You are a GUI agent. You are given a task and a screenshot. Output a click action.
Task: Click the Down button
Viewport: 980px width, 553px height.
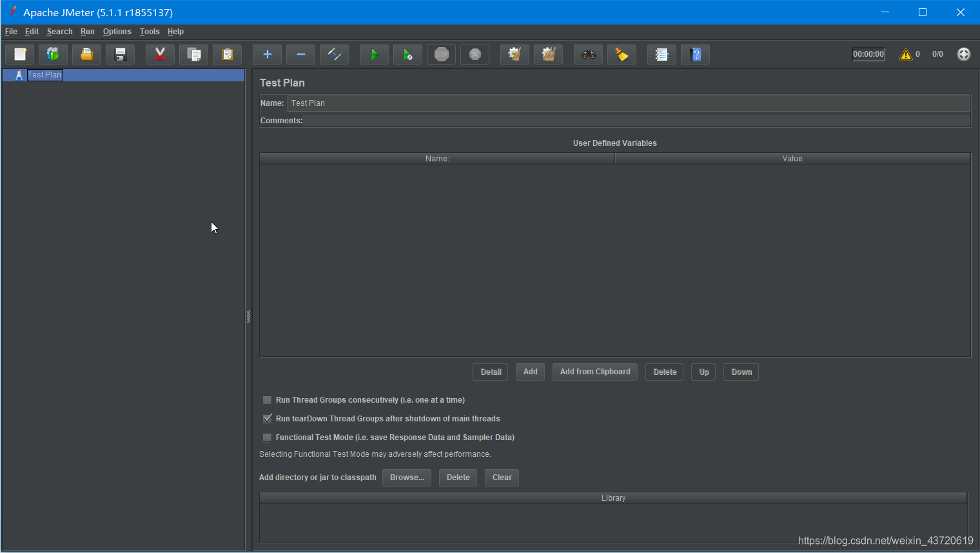(741, 372)
